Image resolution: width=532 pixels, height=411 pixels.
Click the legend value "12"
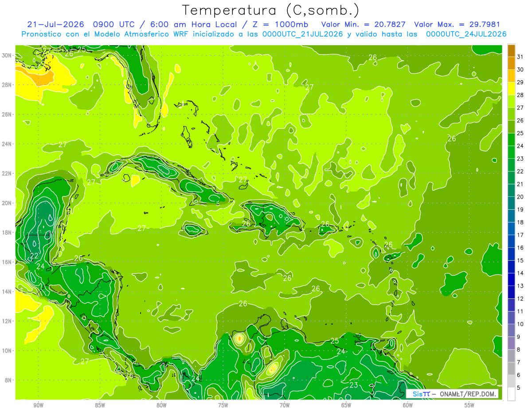tap(520, 298)
